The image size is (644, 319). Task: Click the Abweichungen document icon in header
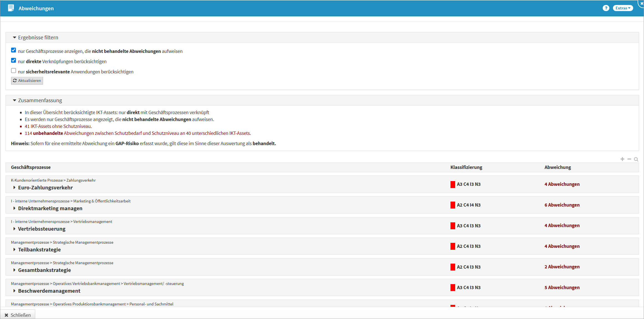point(11,8)
